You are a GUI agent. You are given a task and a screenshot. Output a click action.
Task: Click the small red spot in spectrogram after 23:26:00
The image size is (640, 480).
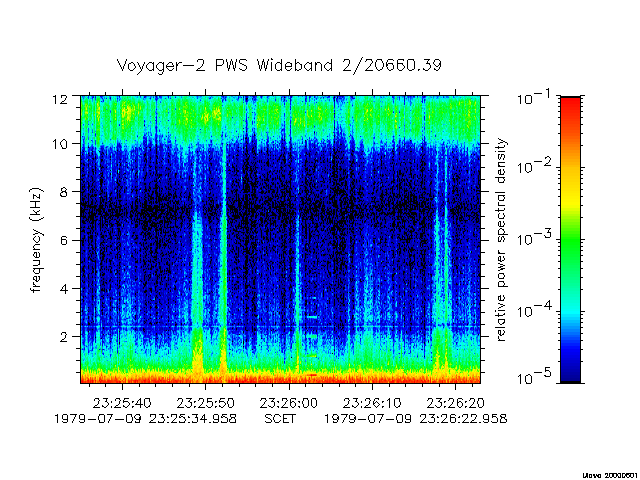click(312, 374)
